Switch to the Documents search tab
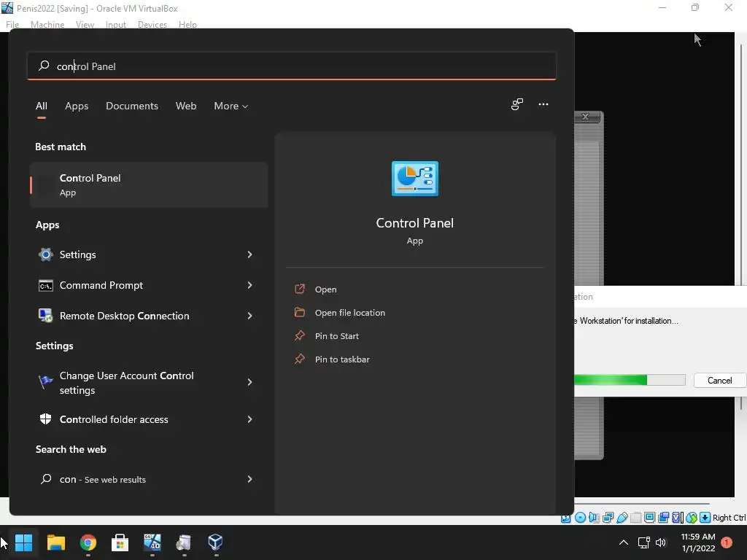The height and width of the screenshot is (560, 747). (x=132, y=106)
